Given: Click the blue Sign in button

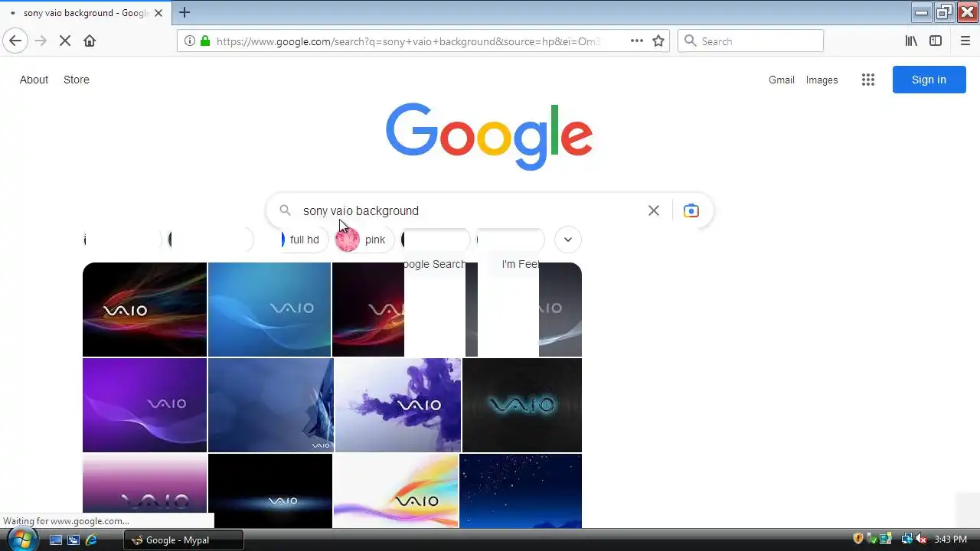Looking at the screenshot, I should (x=929, y=80).
